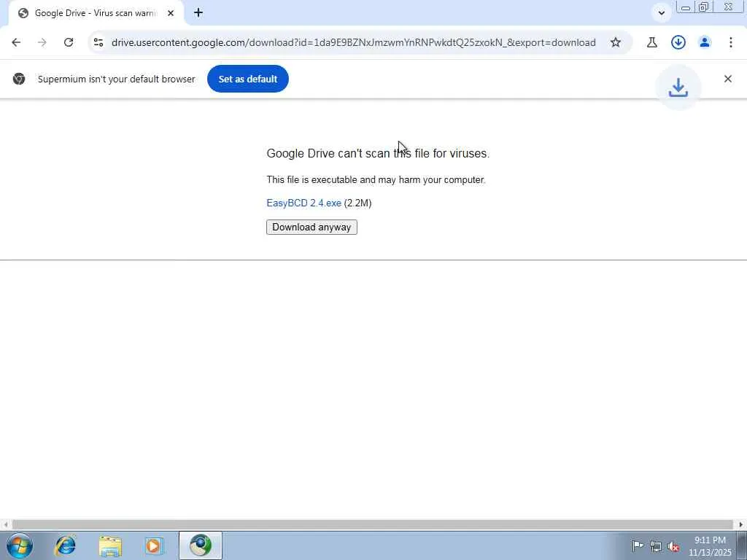Open the experiments flask icon

click(651, 42)
